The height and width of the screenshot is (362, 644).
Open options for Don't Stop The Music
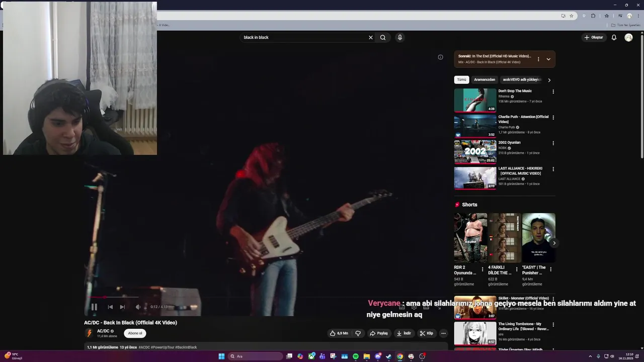coord(553,92)
